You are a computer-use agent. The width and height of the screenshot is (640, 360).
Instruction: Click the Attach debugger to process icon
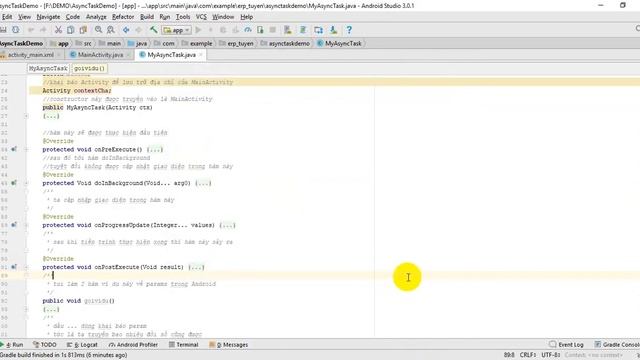(260, 30)
